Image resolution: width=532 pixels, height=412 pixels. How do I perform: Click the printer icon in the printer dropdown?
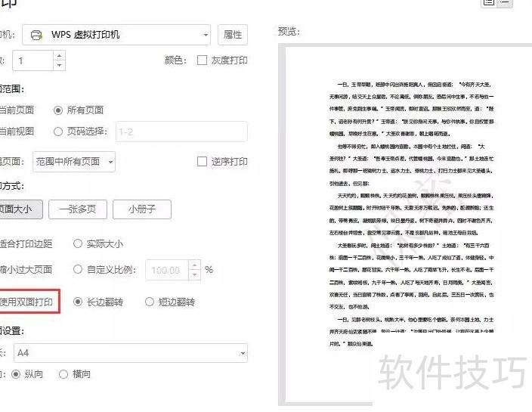36,35
